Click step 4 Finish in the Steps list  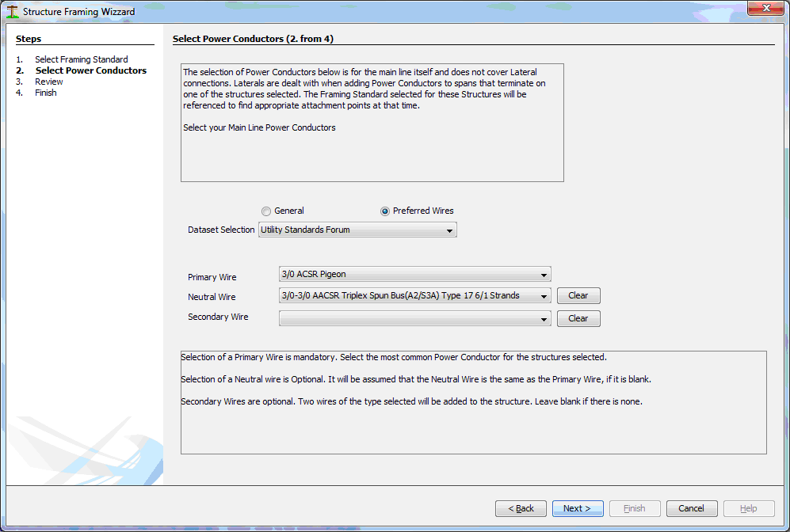coord(46,93)
